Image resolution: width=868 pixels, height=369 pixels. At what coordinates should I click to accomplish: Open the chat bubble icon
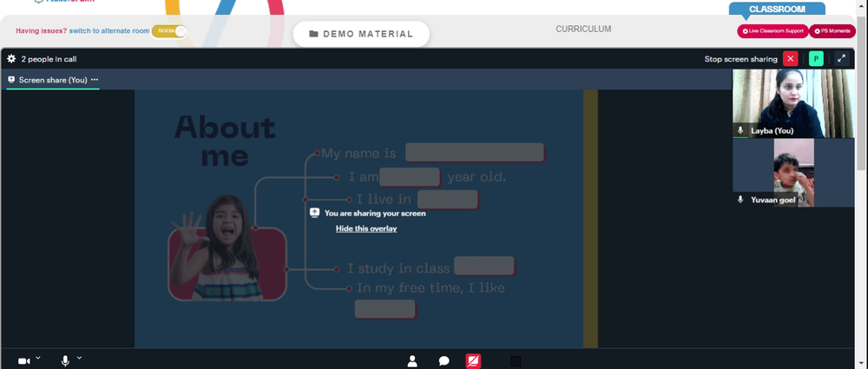tap(444, 361)
